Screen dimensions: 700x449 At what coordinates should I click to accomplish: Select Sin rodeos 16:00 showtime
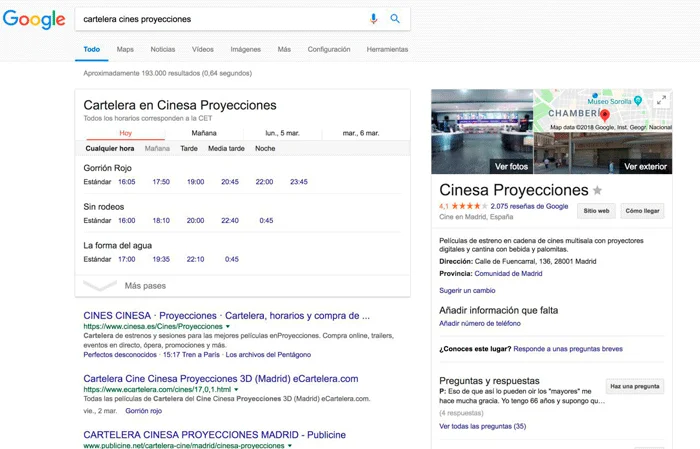[x=127, y=220]
